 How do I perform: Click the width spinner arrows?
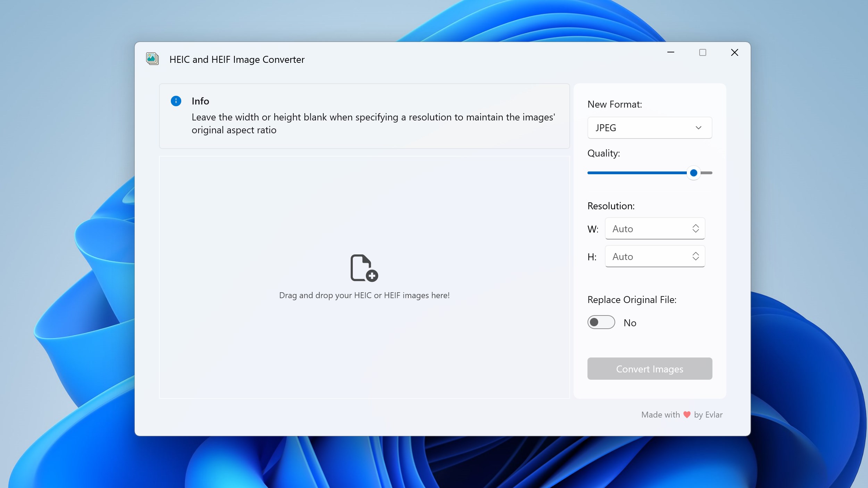point(695,228)
